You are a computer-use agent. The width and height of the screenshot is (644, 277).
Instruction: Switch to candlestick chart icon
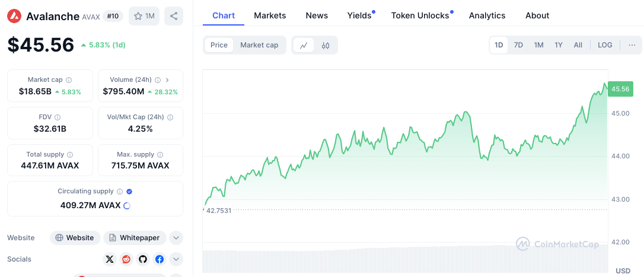[x=326, y=45]
